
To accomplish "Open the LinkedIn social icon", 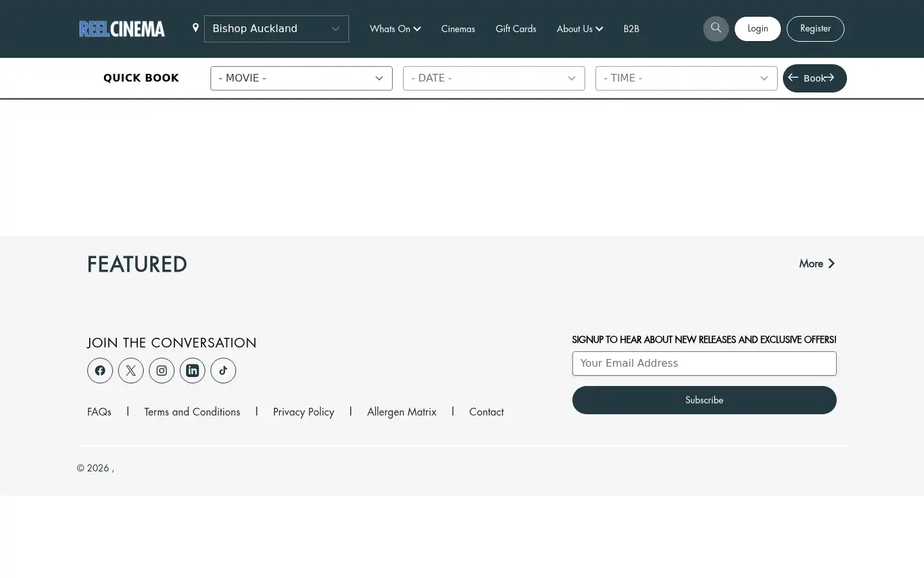I will (193, 371).
